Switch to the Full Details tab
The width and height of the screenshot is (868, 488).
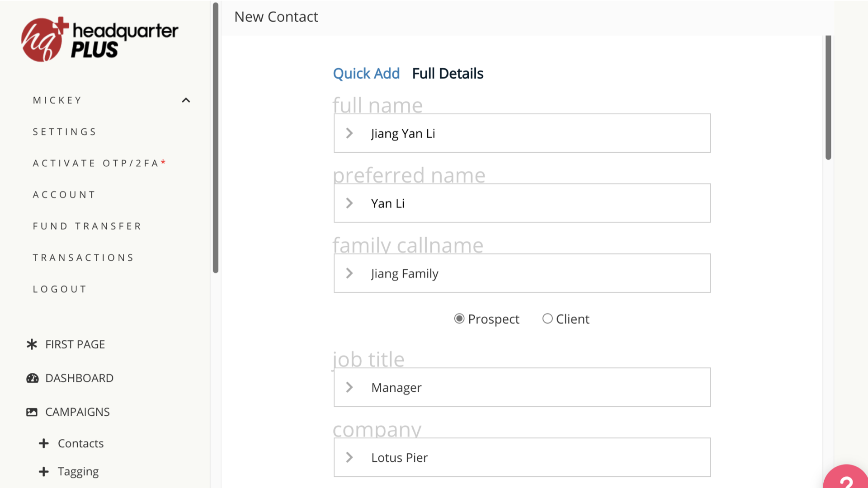(x=448, y=74)
